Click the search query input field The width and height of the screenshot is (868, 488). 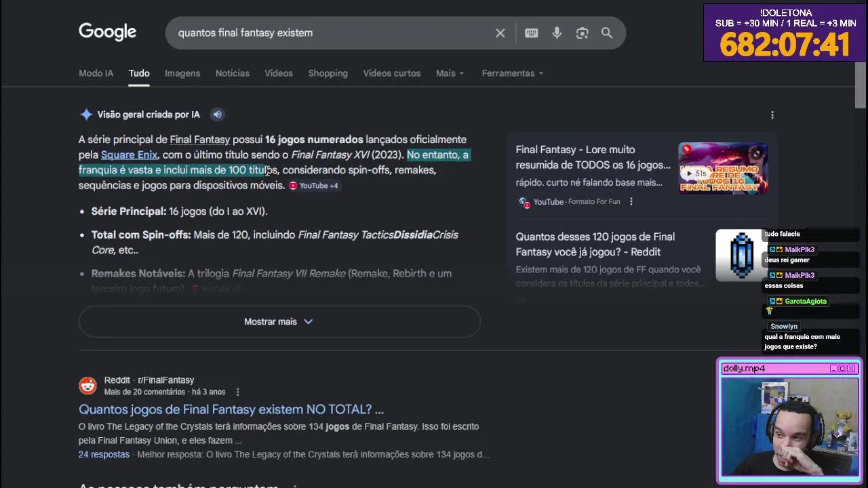(x=325, y=33)
